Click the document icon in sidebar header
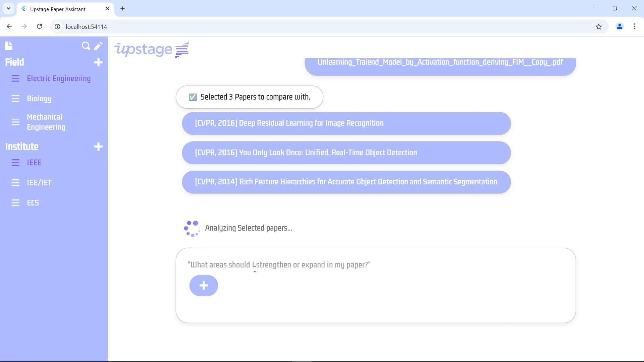The height and width of the screenshot is (362, 644). (x=9, y=46)
